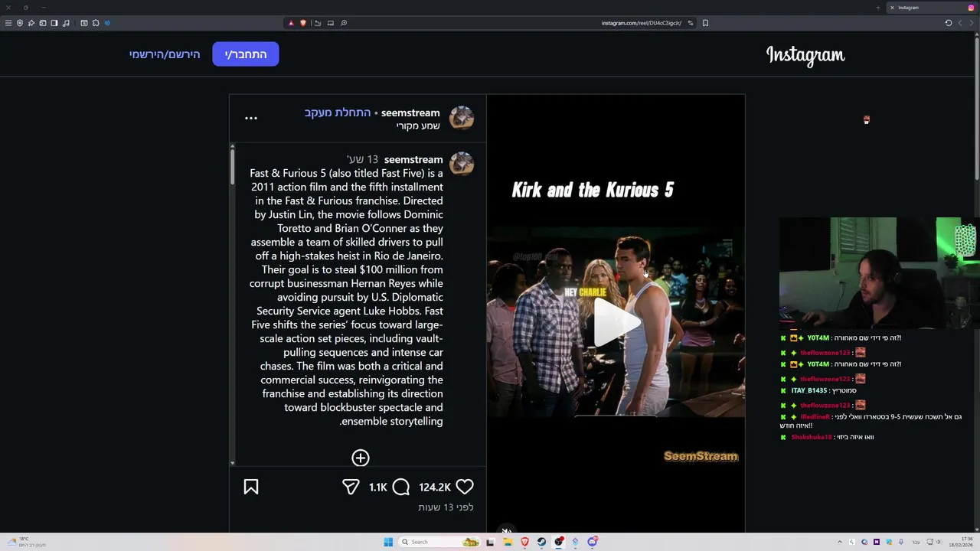Open the Windows Start menu
This screenshot has height=551, width=980.
point(388,542)
